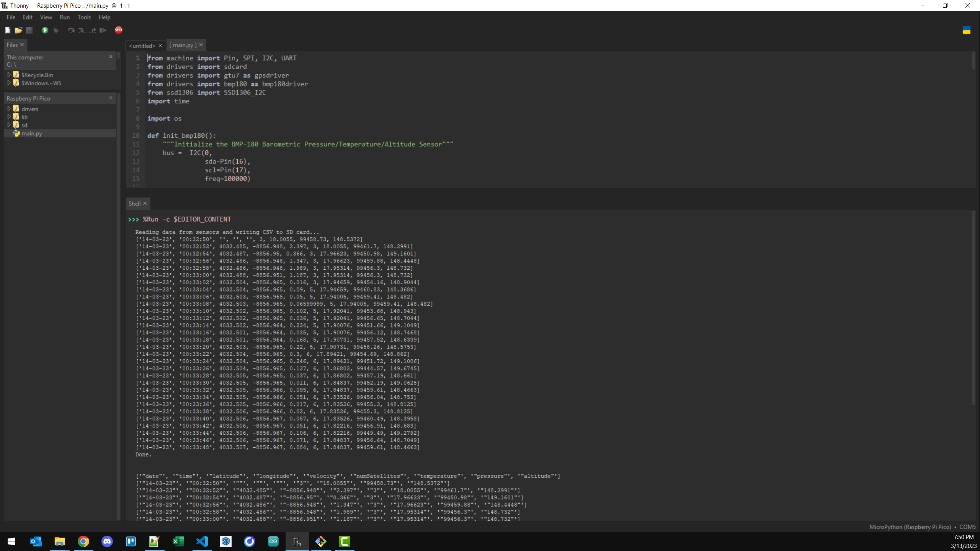The width and height of the screenshot is (980, 551).
Task: Click the Step over debugger icon
Action: [71, 30]
